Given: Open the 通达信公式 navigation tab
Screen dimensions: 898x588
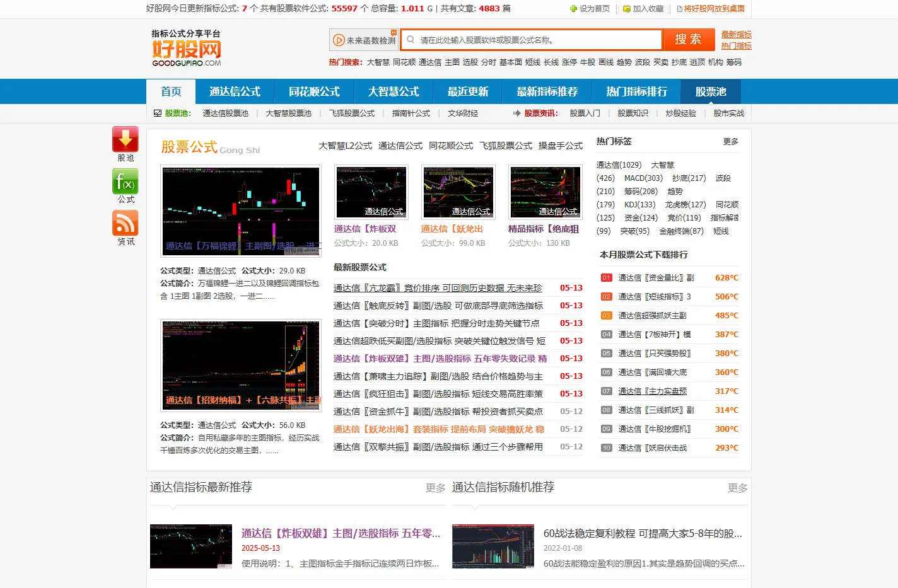Looking at the screenshot, I should [235, 91].
